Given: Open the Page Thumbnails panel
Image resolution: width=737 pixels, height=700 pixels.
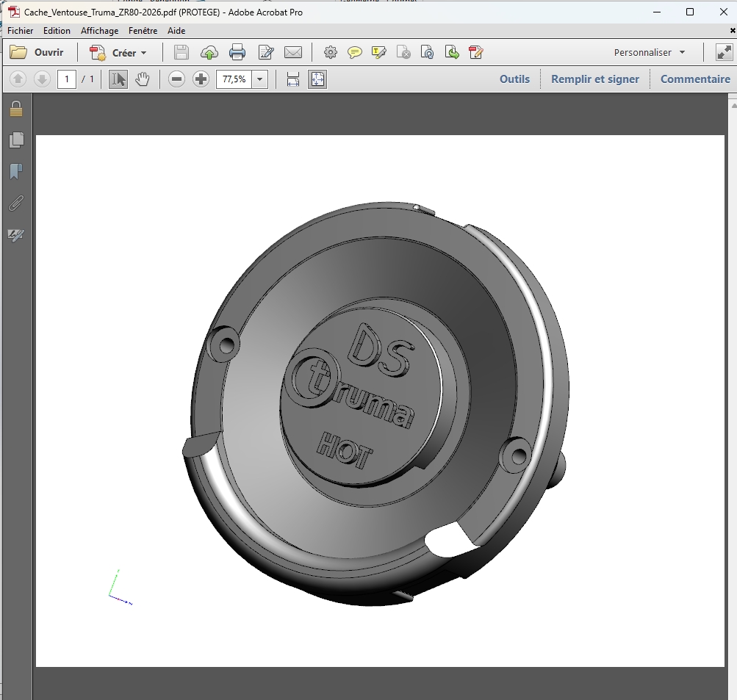Looking at the screenshot, I should (15, 140).
